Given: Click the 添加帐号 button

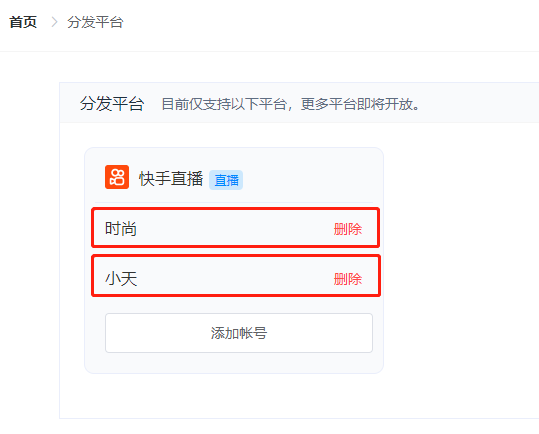Looking at the screenshot, I should tap(239, 333).
